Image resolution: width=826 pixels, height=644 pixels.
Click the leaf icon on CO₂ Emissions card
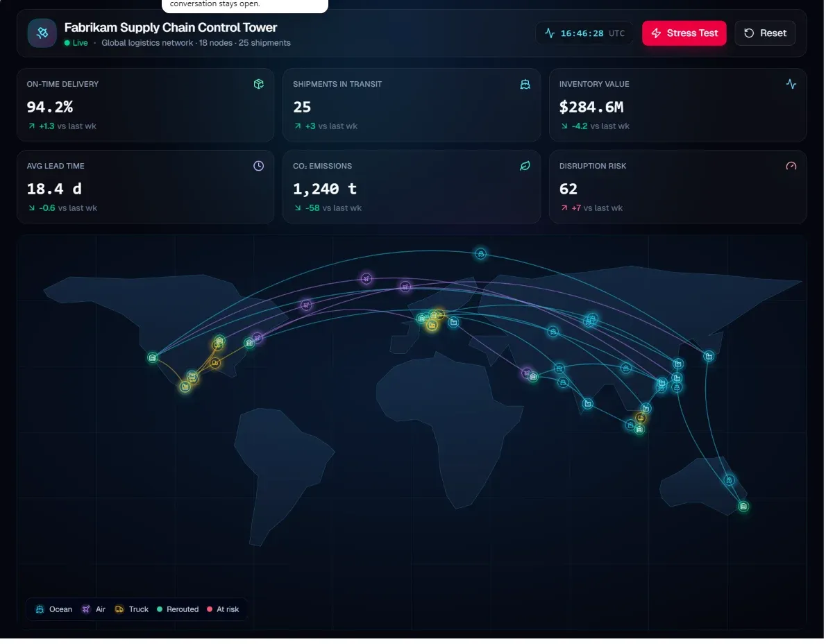pos(525,167)
